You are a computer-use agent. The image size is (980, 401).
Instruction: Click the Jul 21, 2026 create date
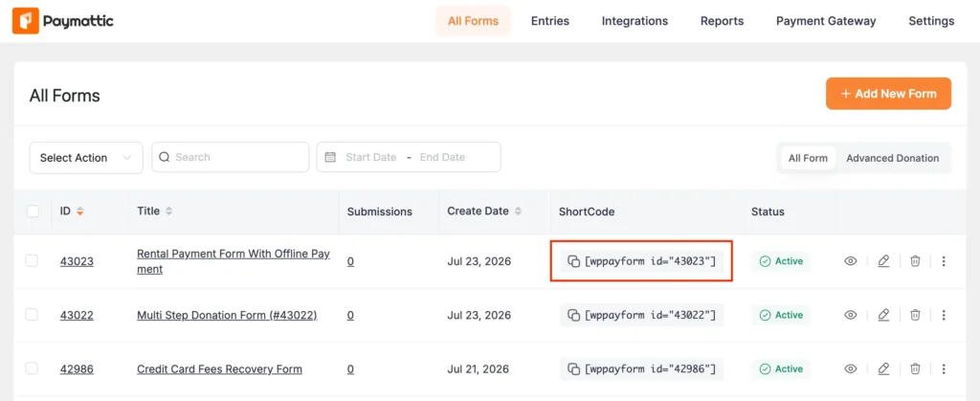[479, 369]
